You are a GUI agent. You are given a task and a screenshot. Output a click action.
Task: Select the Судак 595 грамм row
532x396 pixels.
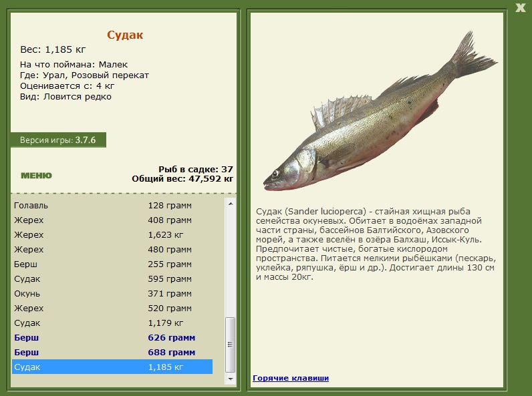112,278
